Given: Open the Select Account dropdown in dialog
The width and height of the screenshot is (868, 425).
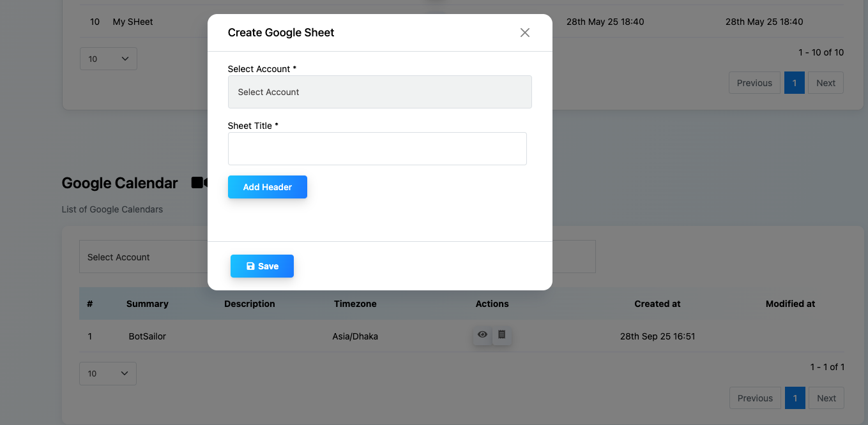Looking at the screenshot, I should coord(379,92).
